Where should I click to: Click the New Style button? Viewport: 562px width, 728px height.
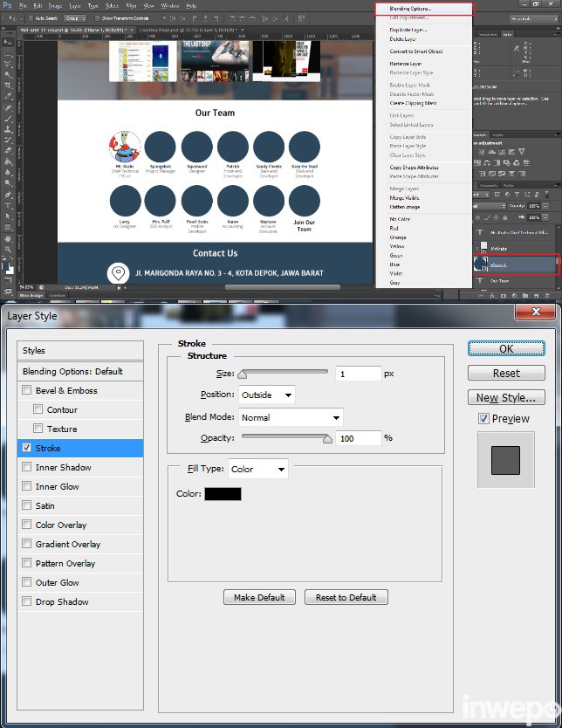tap(506, 397)
